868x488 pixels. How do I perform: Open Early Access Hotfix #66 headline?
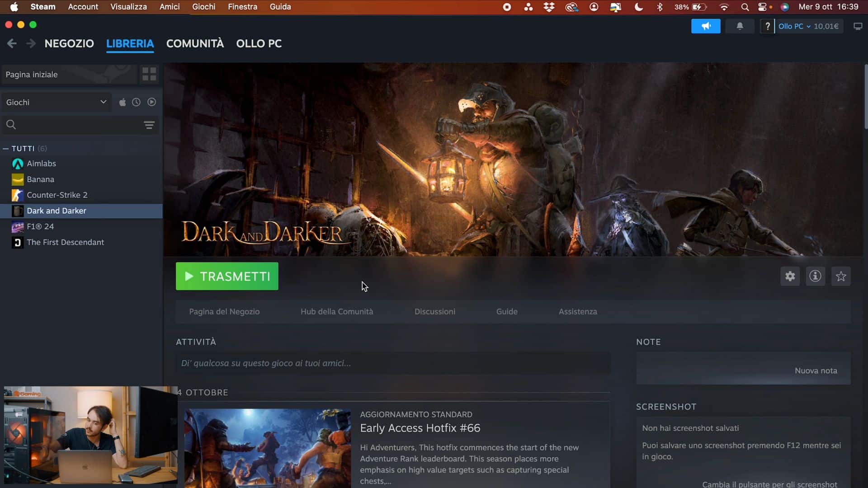[x=420, y=428]
